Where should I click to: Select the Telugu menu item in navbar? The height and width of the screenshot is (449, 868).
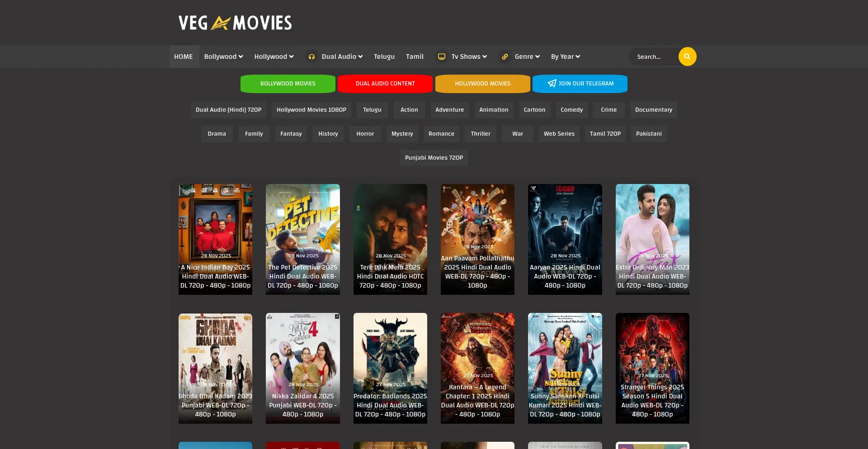pos(384,57)
